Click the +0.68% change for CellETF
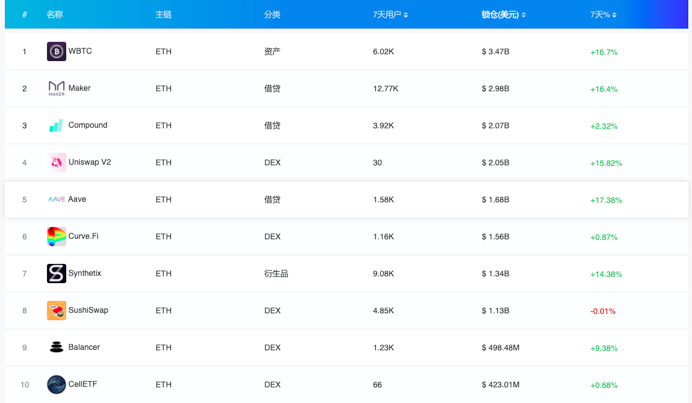 coord(604,385)
